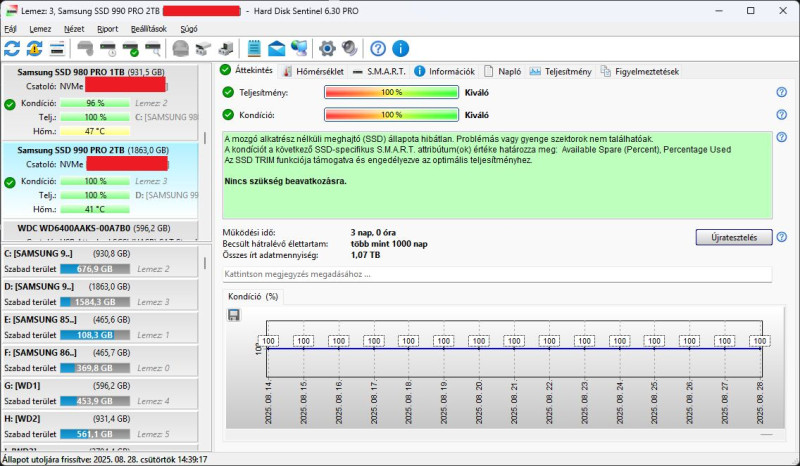The image size is (800, 466).
Task: Click the envelope e-mail toolbar icon
Action: (276, 48)
